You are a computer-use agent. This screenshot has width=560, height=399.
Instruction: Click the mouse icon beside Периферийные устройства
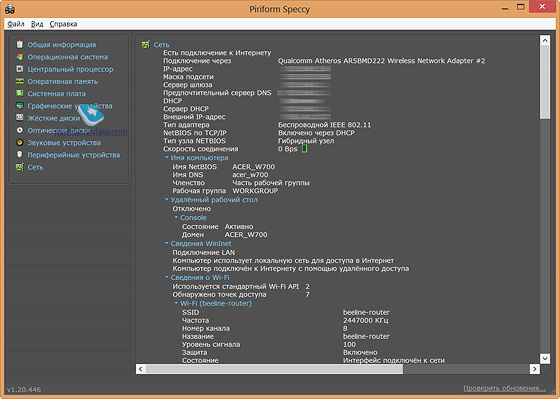(20, 154)
